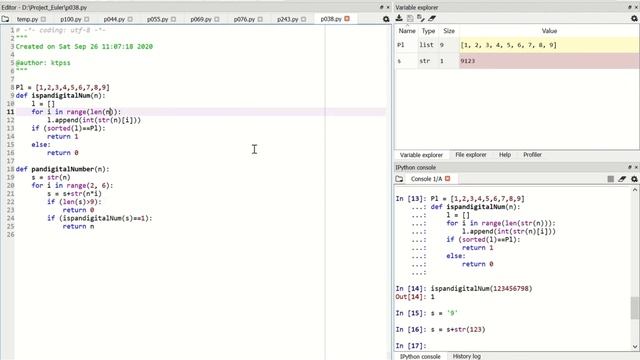Click '@author: ktpss' comment line

43,63
